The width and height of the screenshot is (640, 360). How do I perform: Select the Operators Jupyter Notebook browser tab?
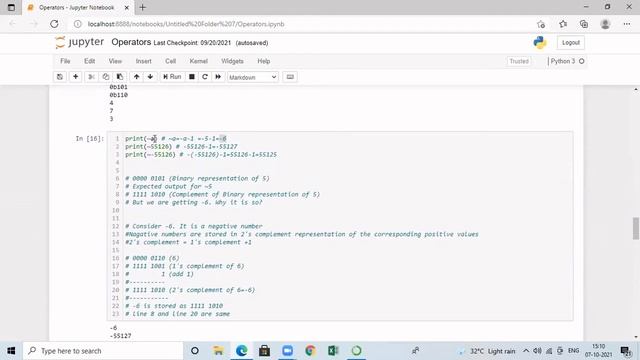pyautogui.click(x=77, y=7)
